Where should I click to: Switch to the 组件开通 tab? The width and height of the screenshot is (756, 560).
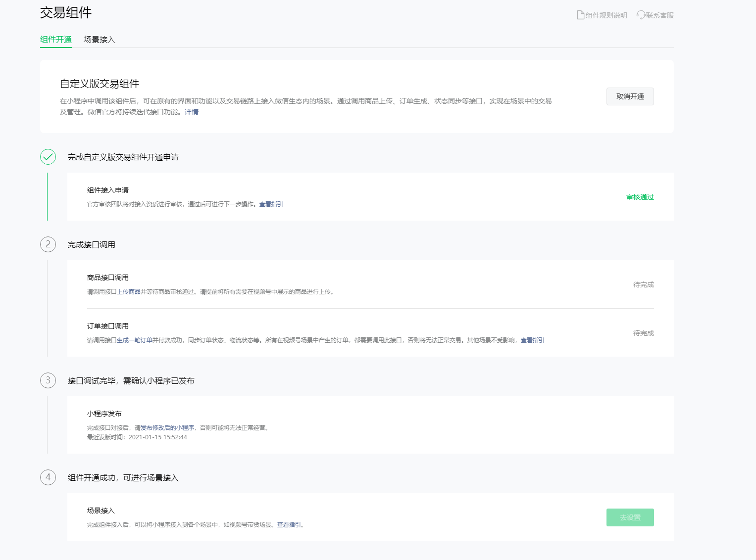[56, 40]
